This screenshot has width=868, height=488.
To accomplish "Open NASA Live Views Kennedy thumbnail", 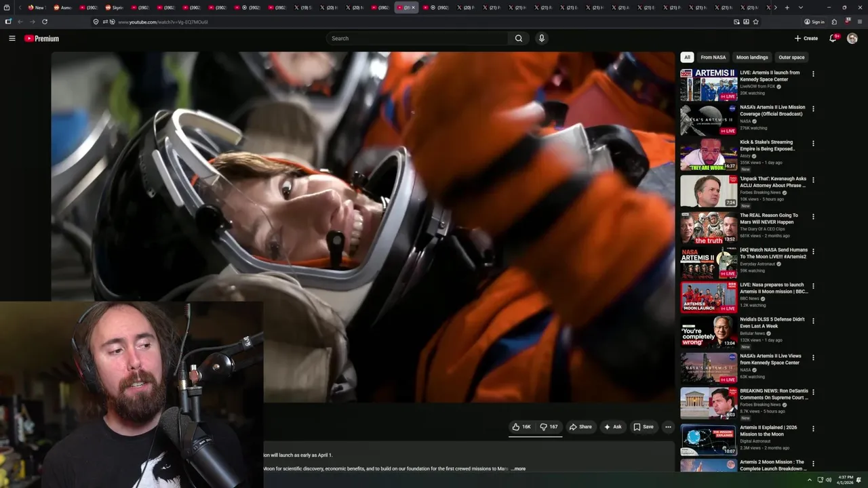I will tap(709, 368).
